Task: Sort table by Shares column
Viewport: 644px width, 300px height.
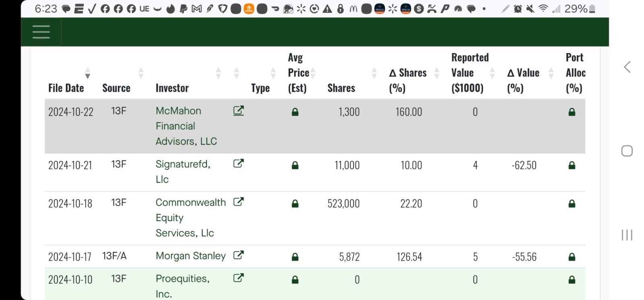Action: coord(374,73)
